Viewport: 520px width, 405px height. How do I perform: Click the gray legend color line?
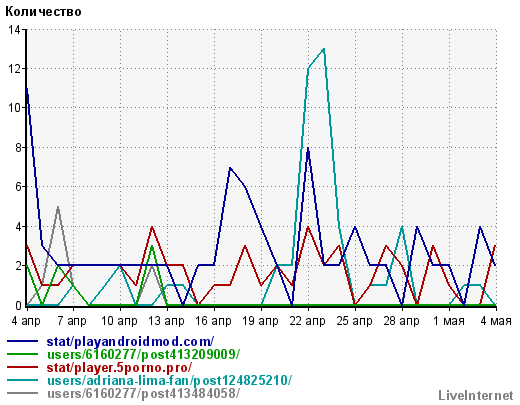[x=22, y=393]
